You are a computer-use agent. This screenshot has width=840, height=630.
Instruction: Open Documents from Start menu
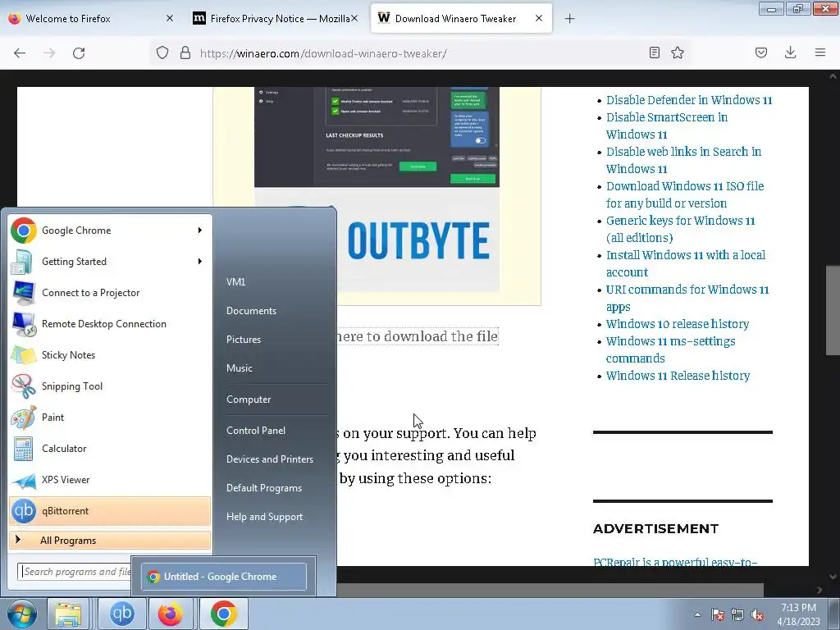[251, 311]
